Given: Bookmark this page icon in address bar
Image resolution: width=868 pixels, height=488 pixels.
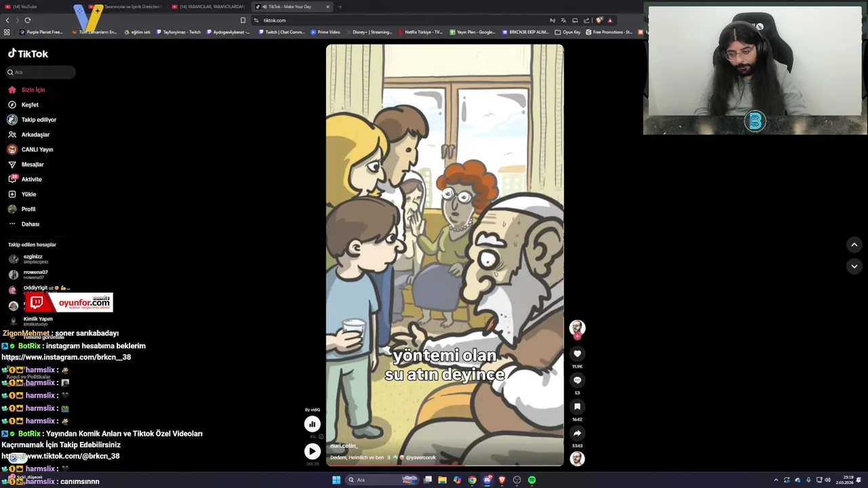Looking at the screenshot, I should (243, 20).
